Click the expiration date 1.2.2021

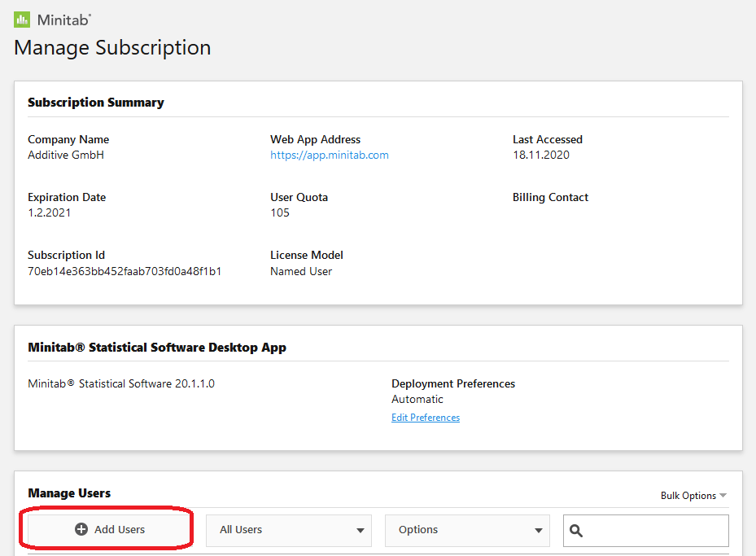tap(49, 212)
